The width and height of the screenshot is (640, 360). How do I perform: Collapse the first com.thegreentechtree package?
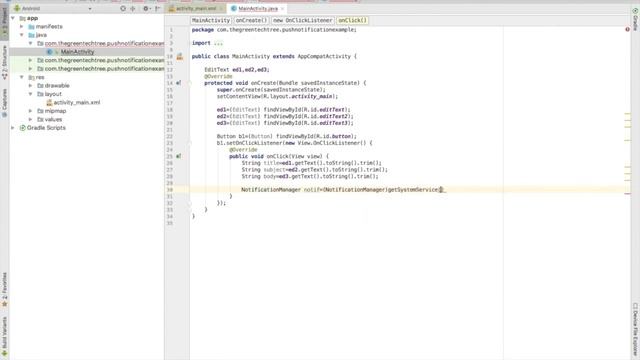coord(30,43)
